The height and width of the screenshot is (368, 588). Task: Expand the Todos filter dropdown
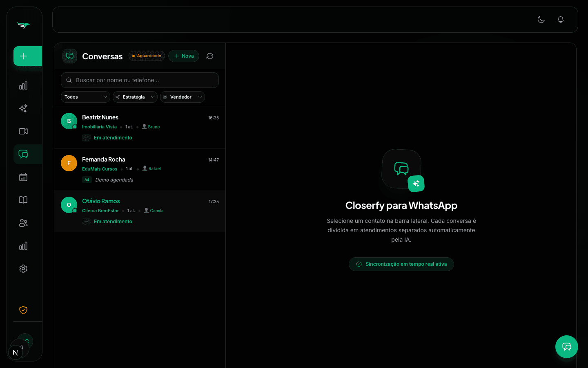[85, 97]
